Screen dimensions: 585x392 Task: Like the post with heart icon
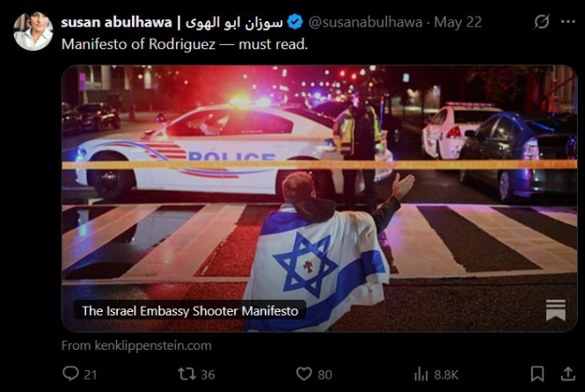tap(303, 374)
